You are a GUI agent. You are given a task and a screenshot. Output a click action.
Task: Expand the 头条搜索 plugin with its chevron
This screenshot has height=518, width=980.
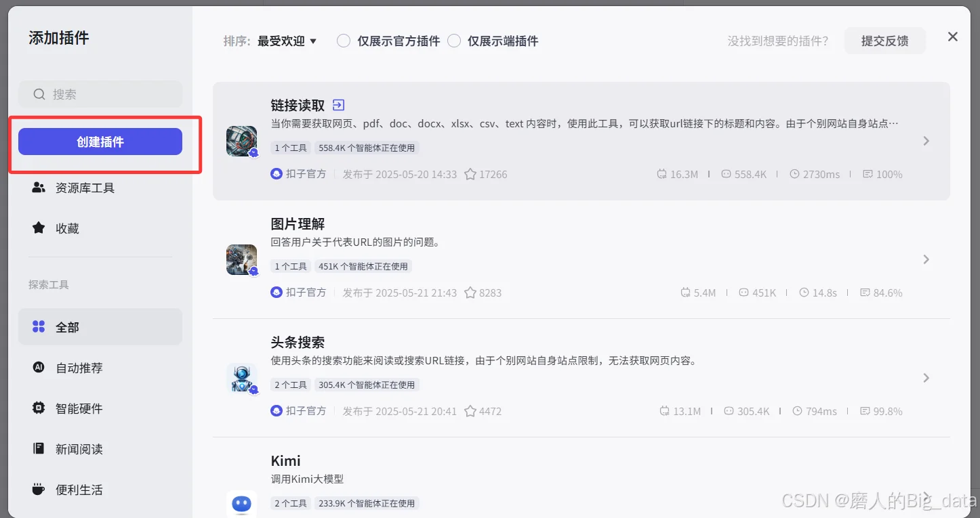tap(926, 378)
